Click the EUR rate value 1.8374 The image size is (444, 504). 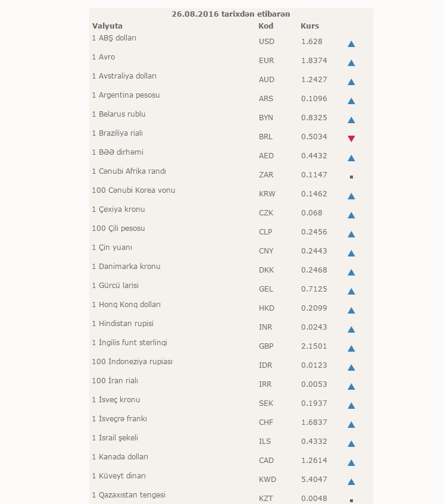tap(314, 61)
